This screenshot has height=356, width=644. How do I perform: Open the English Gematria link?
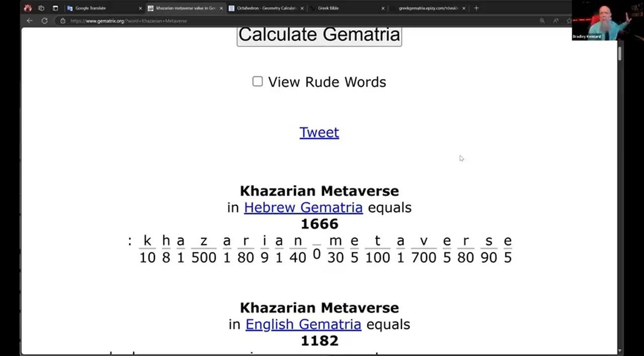point(303,324)
